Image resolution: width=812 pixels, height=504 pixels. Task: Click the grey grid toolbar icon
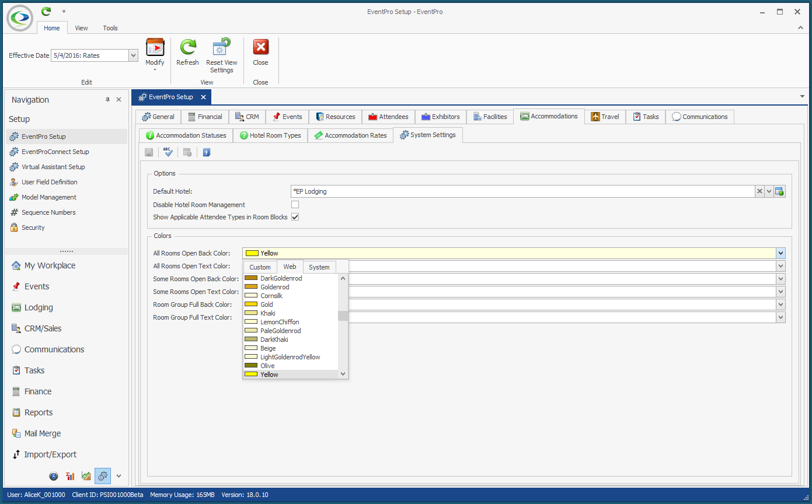[x=187, y=152]
